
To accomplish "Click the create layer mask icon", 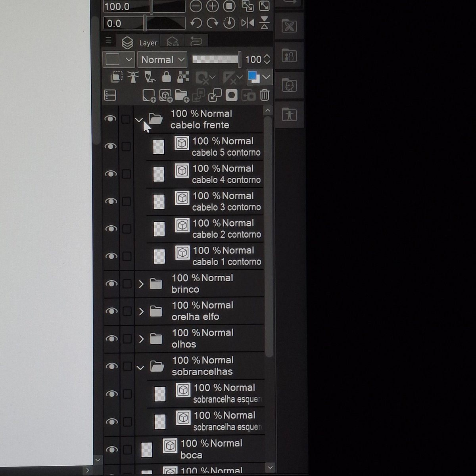I will point(231,95).
